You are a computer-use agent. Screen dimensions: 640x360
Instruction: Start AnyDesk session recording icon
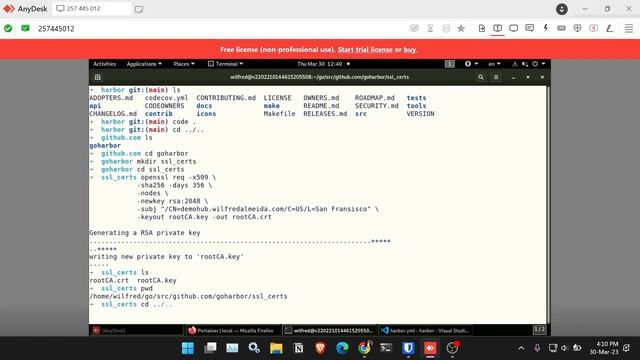tap(593, 28)
